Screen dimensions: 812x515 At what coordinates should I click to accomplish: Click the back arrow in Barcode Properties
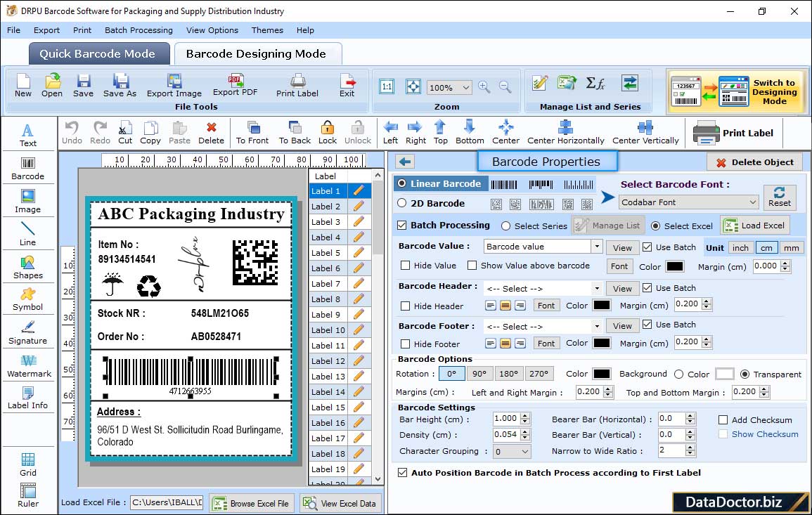tap(405, 162)
